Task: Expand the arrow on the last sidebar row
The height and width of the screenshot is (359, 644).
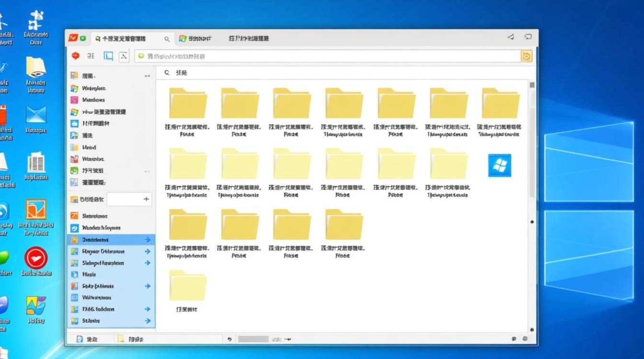Action: point(148,321)
